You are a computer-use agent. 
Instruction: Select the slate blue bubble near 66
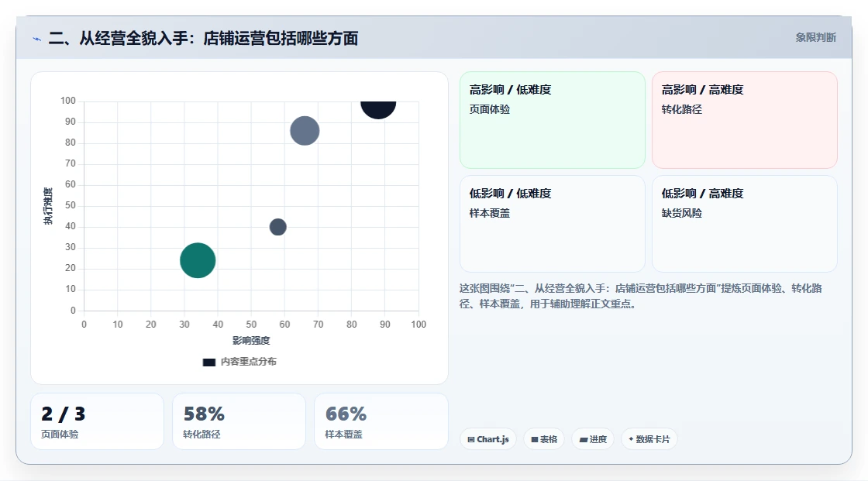[x=305, y=131]
